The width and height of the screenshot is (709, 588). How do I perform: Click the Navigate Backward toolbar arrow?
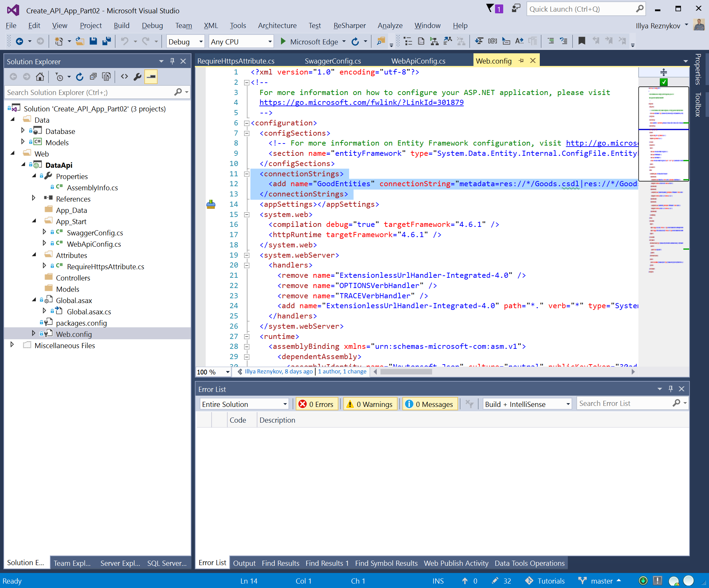[x=19, y=41]
